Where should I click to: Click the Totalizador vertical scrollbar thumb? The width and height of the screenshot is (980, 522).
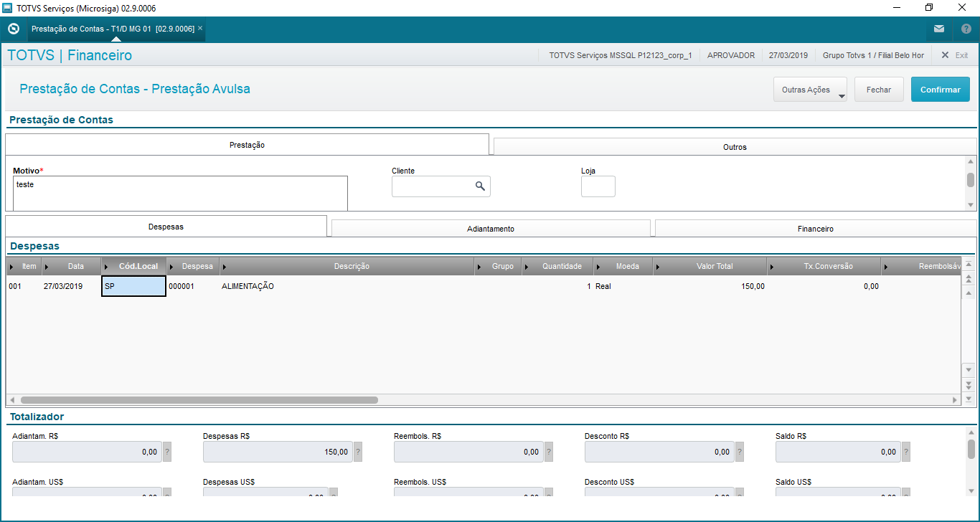click(971, 449)
